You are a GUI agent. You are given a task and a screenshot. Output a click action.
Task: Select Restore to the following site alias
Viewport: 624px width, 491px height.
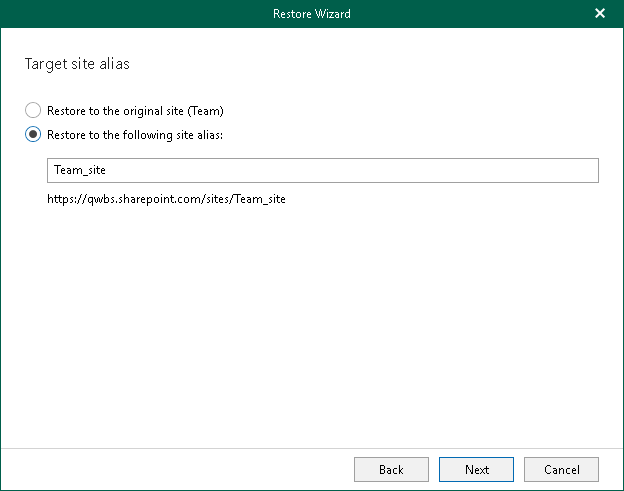[x=33, y=135]
